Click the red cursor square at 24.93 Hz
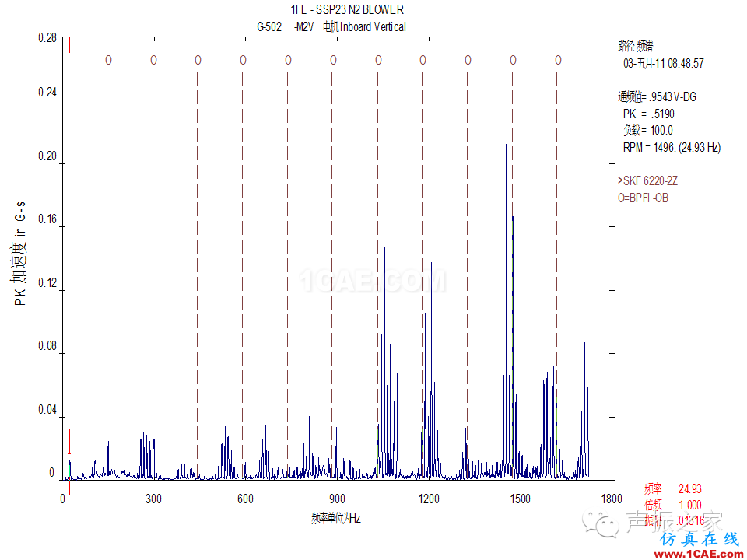This screenshot has height=560, width=747. click(70, 457)
